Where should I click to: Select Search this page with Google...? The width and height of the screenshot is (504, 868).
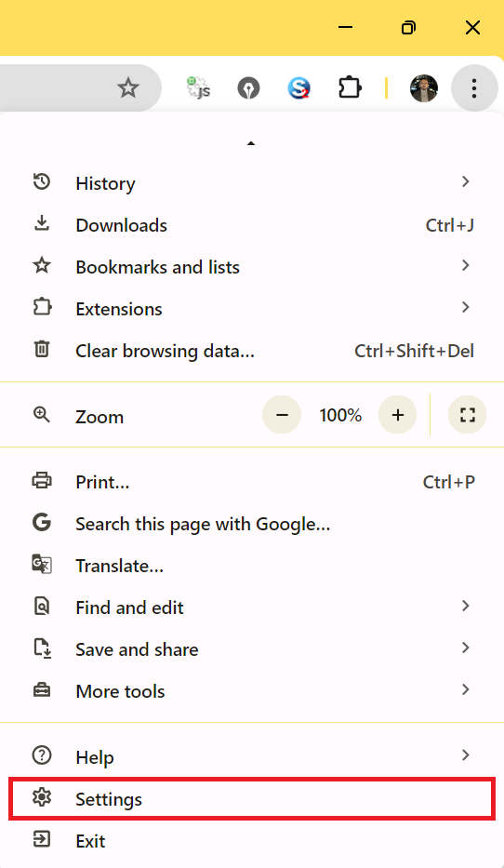point(252,523)
